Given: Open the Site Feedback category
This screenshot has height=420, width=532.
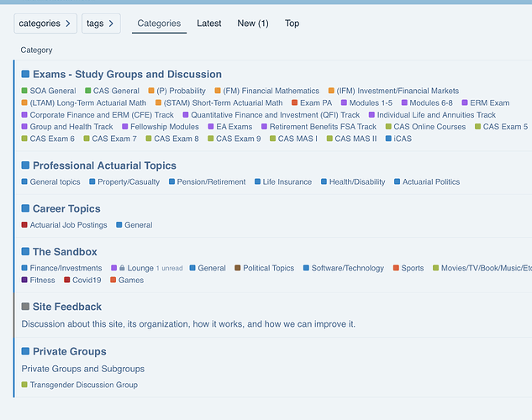Looking at the screenshot, I should point(67,307).
